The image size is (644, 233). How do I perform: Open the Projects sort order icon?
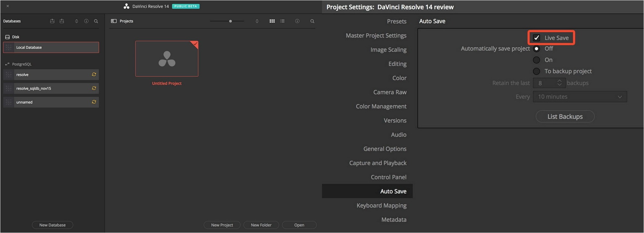257,21
